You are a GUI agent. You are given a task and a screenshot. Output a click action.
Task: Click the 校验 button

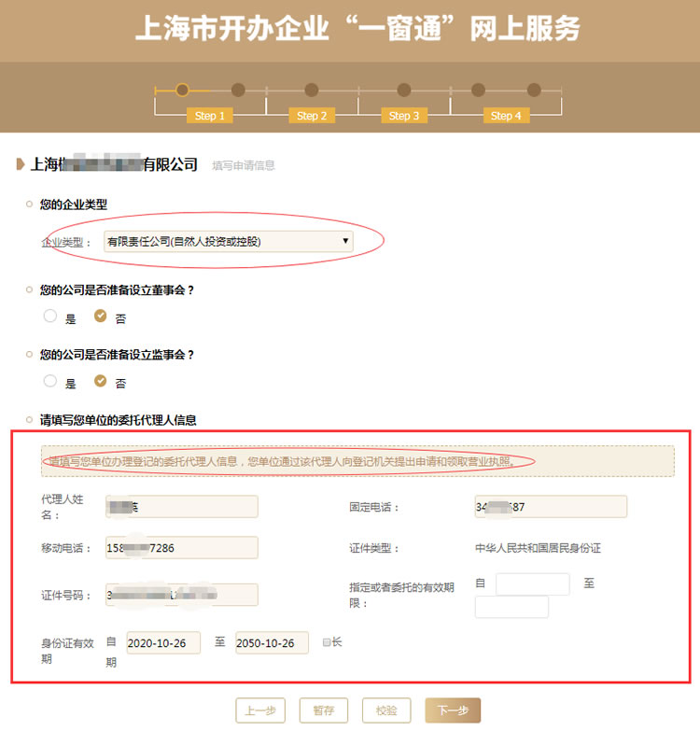[386, 710]
